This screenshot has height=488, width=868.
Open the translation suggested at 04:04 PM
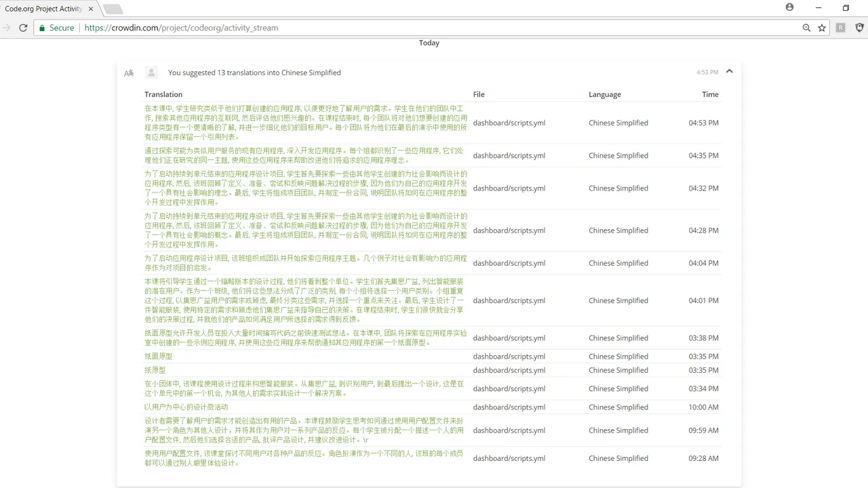(x=305, y=263)
